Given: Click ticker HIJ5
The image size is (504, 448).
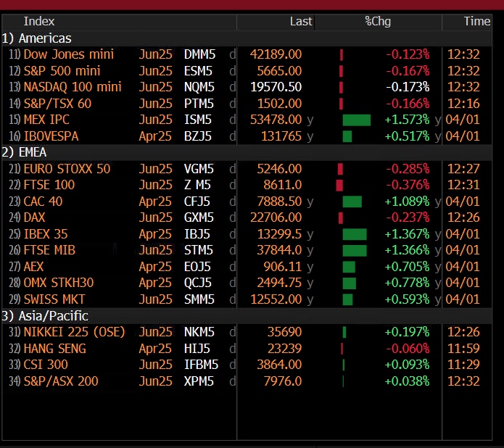Looking at the screenshot, I should pyautogui.click(x=197, y=349).
